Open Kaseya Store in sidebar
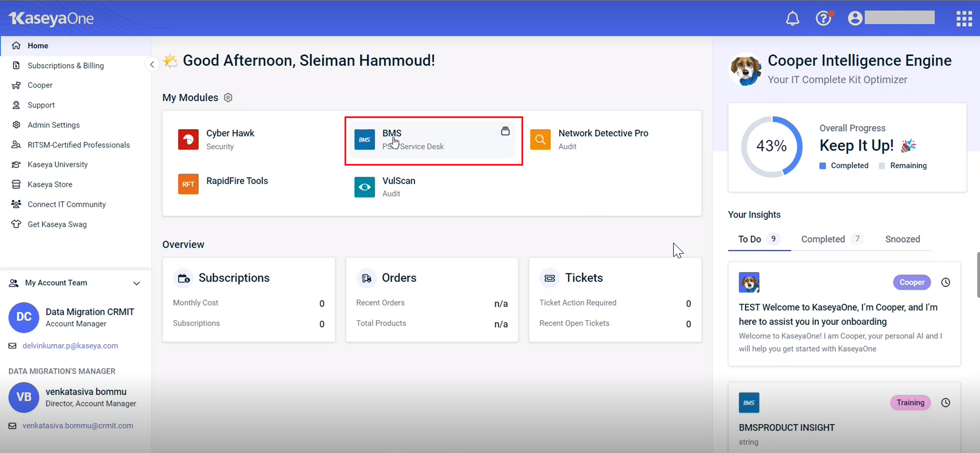Screen dimensions: 980x453 pos(75,184)
